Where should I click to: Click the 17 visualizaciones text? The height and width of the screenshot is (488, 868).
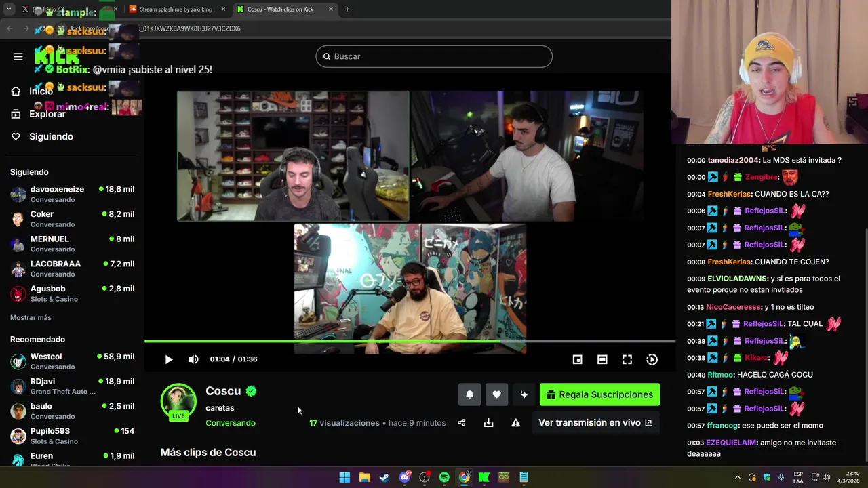(x=344, y=423)
